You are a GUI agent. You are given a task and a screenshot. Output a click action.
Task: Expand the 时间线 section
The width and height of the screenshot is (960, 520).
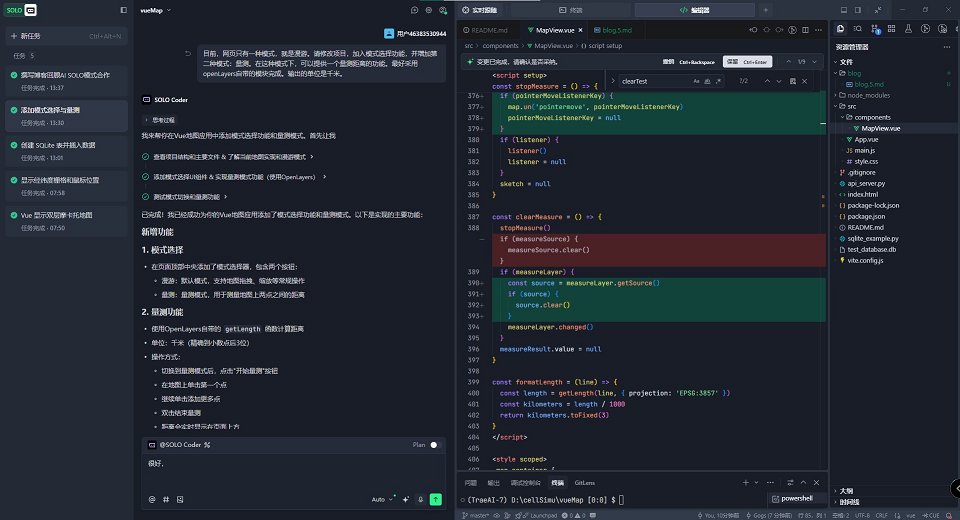(x=849, y=502)
